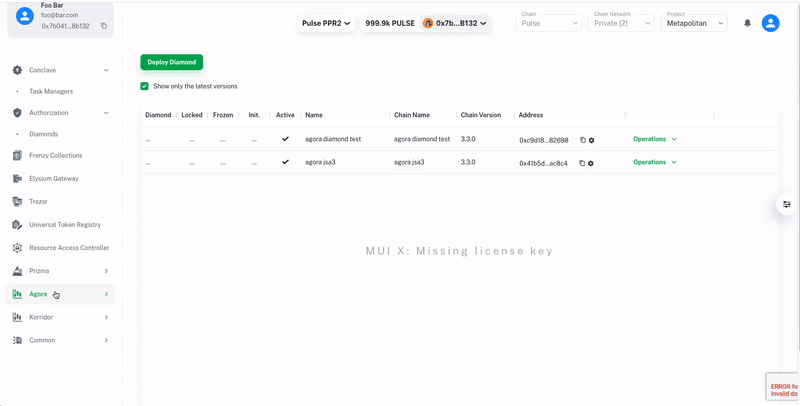Open the Pulse PPR2 selector

327,23
